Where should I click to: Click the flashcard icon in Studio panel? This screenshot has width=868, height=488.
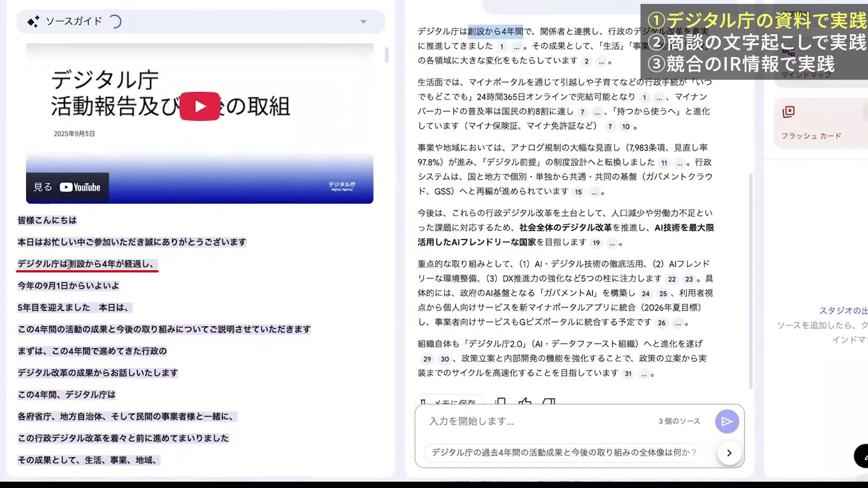[x=788, y=112]
